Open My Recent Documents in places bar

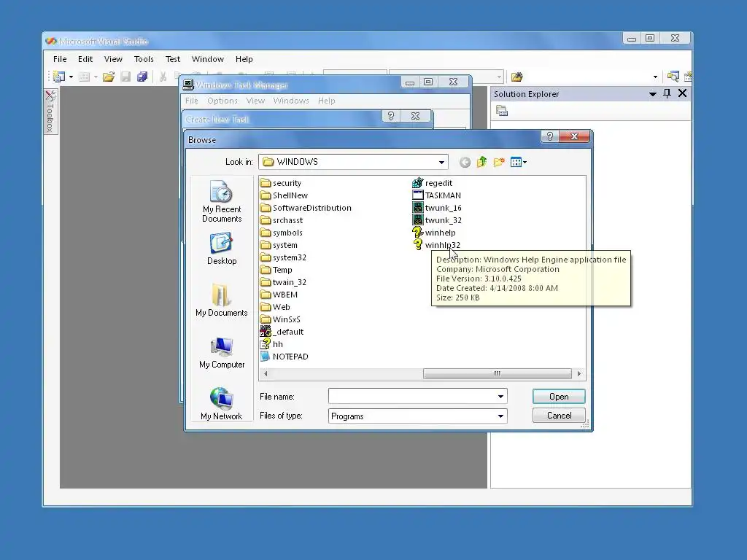pyautogui.click(x=222, y=201)
